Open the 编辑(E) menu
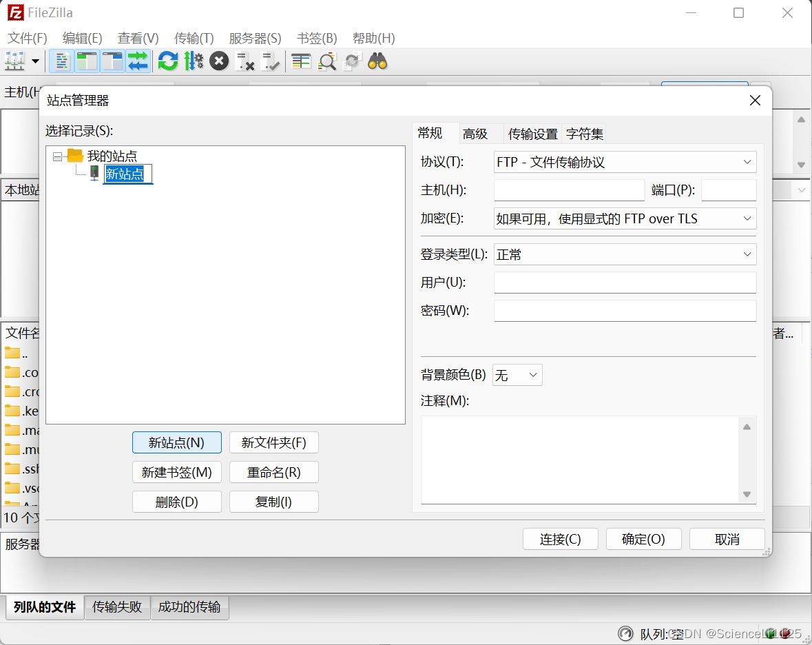The width and height of the screenshot is (812, 645). tap(83, 39)
